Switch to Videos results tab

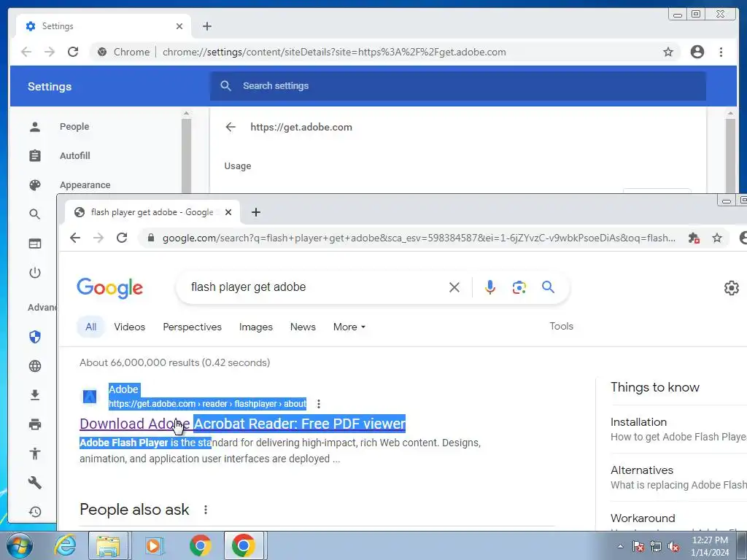coord(130,327)
